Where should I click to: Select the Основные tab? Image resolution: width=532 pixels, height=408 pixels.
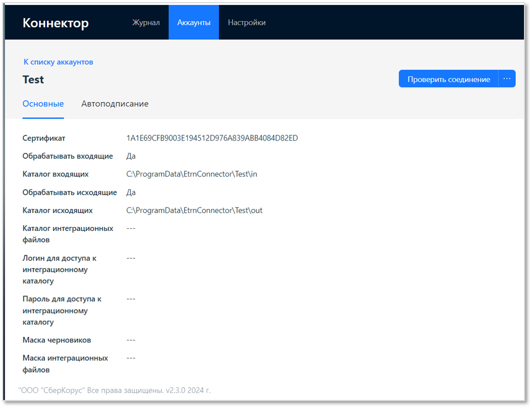click(43, 104)
